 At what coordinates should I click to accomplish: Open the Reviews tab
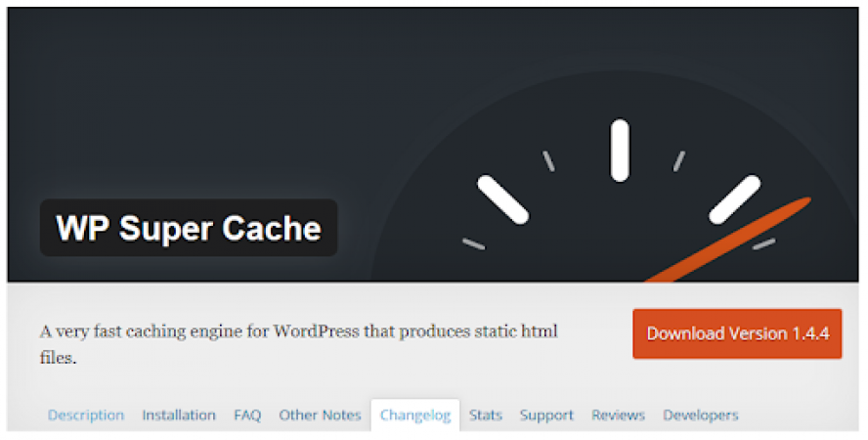point(619,416)
